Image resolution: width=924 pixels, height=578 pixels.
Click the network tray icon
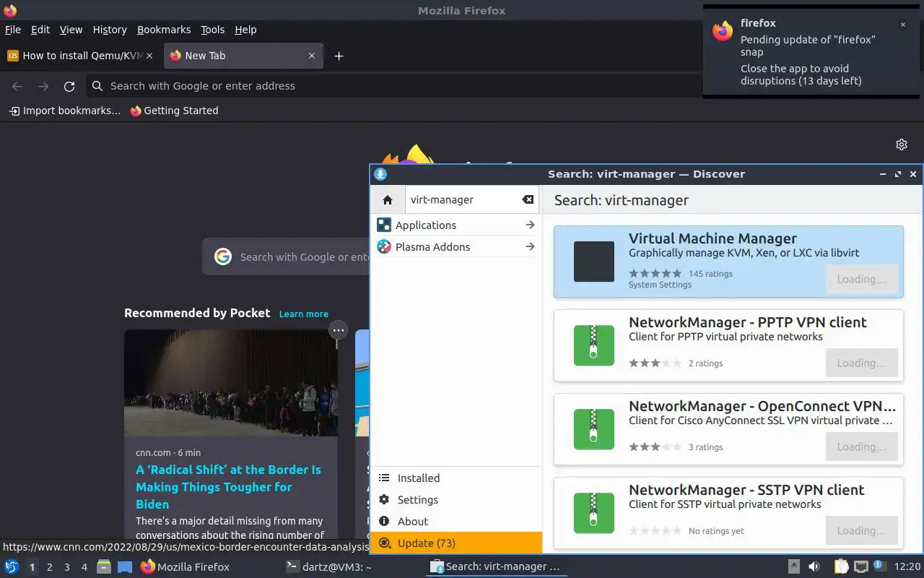point(860,567)
